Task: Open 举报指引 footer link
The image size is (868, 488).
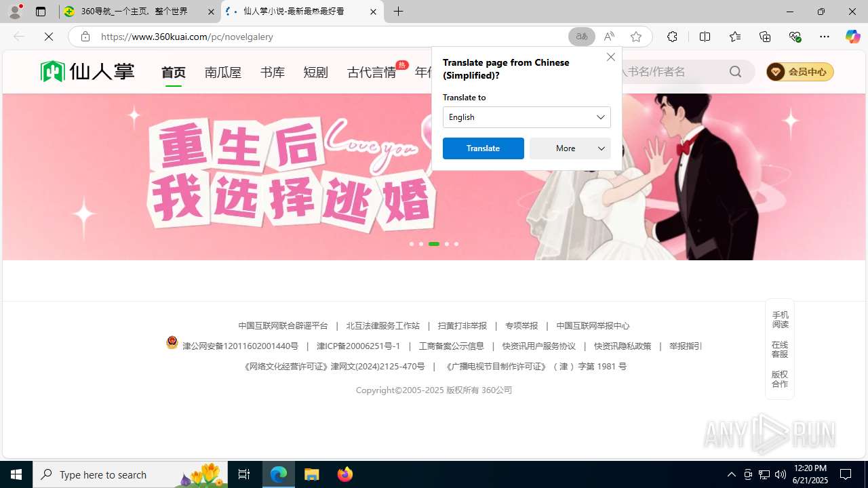Action: (x=686, y=346)
